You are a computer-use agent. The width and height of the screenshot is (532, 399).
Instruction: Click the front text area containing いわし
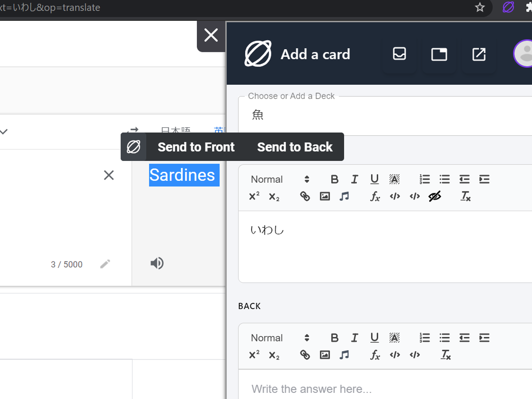[x=385, y=246]
